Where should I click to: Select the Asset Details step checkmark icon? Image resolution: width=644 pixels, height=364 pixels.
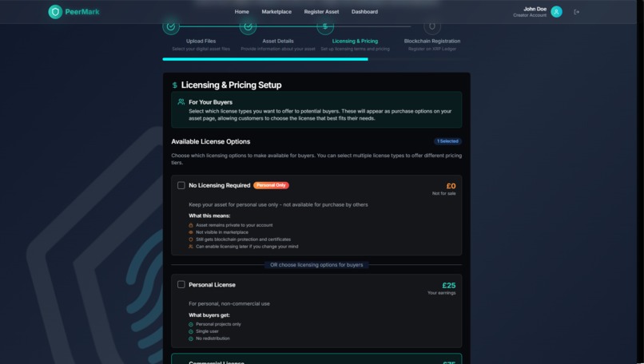click(x=248, y=26)
